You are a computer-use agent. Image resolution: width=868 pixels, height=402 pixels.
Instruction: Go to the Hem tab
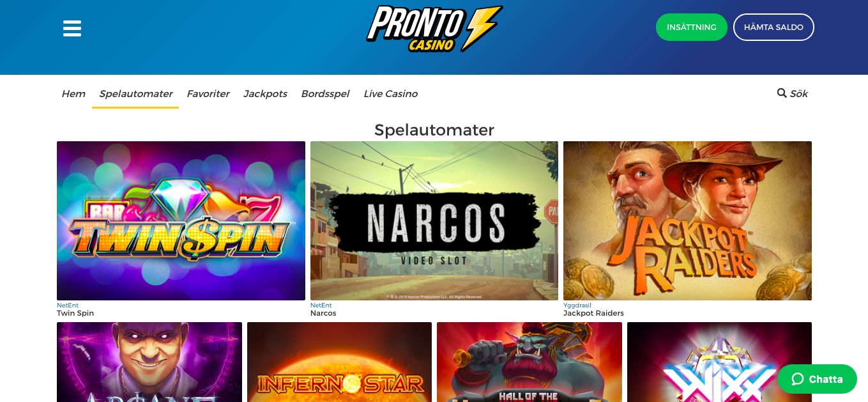pos(73,94)
